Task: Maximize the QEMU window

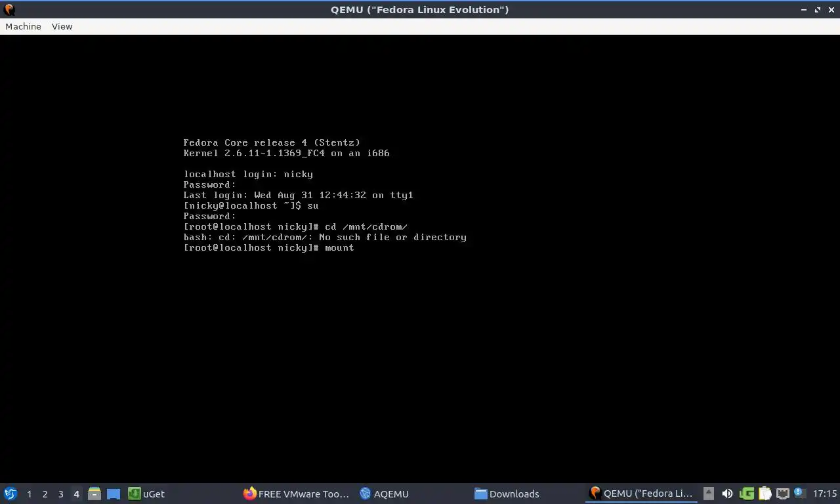Action: pyautogui.click(x=818, y=9)
